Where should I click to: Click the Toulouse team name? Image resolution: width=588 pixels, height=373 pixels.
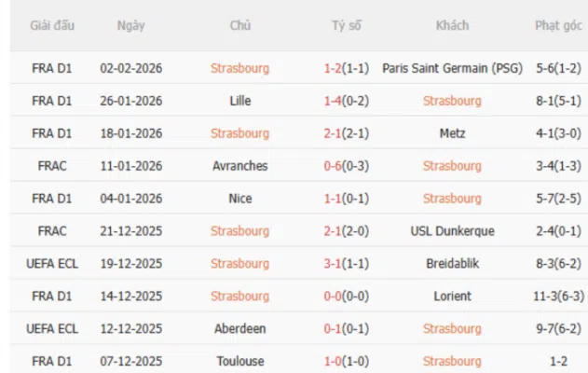[239, 362]
